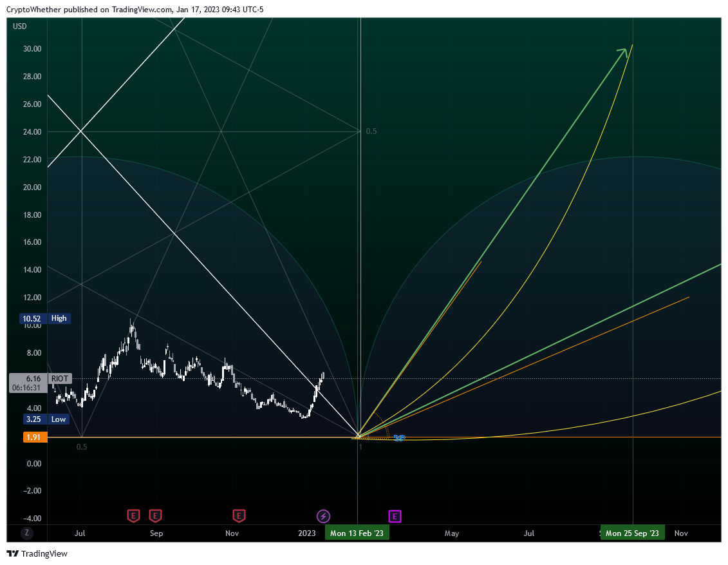Click the TradingView logo
This screenshot has width=728, height=565.
pos(37,553)
